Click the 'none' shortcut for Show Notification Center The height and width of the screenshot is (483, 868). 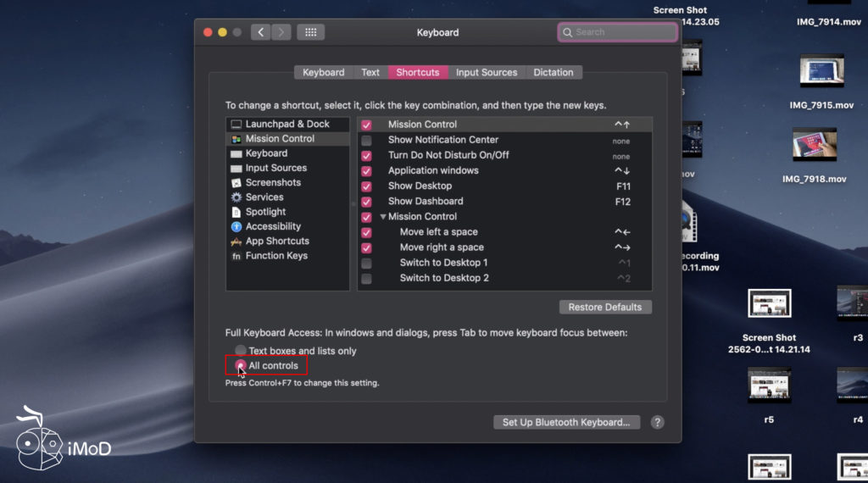(x=621, y=141)
